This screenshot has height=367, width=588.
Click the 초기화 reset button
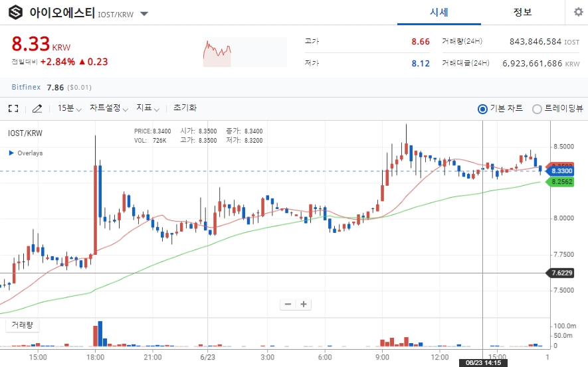(185, 108)
